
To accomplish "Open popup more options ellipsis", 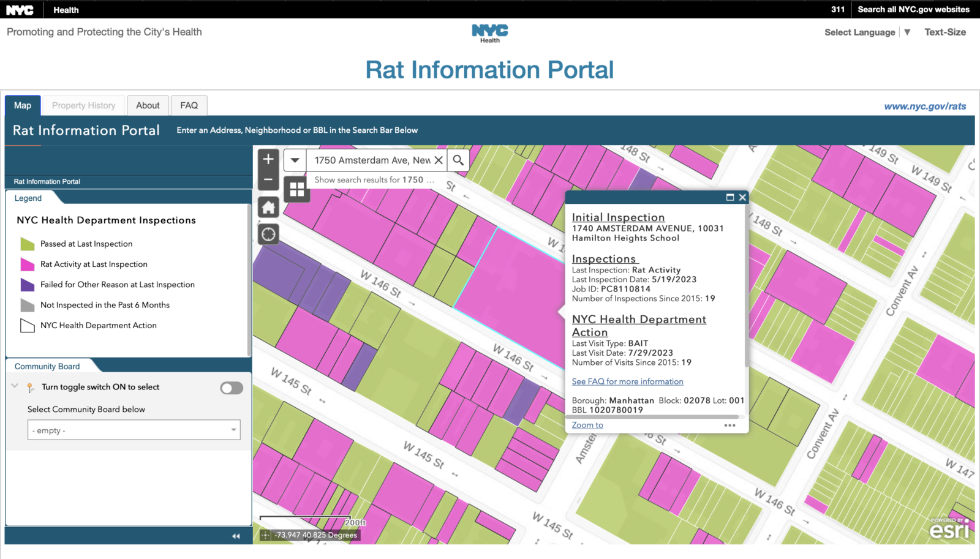I will [x=729, y=426].
